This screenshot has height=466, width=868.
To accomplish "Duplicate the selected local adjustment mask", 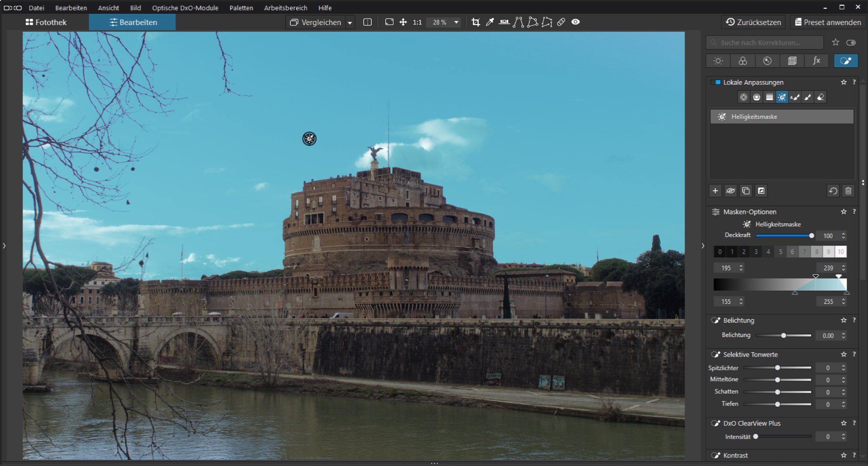I will coord(746,191).
